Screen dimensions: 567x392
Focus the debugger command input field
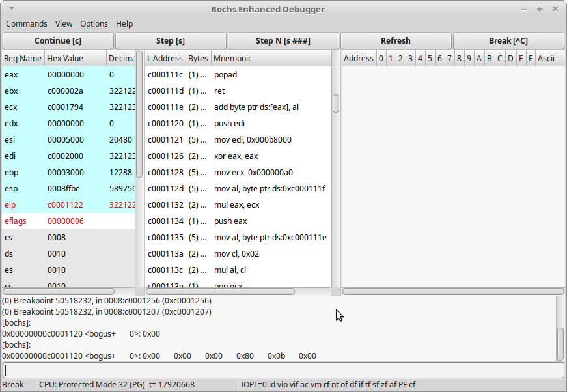click(x=284, y=370)
